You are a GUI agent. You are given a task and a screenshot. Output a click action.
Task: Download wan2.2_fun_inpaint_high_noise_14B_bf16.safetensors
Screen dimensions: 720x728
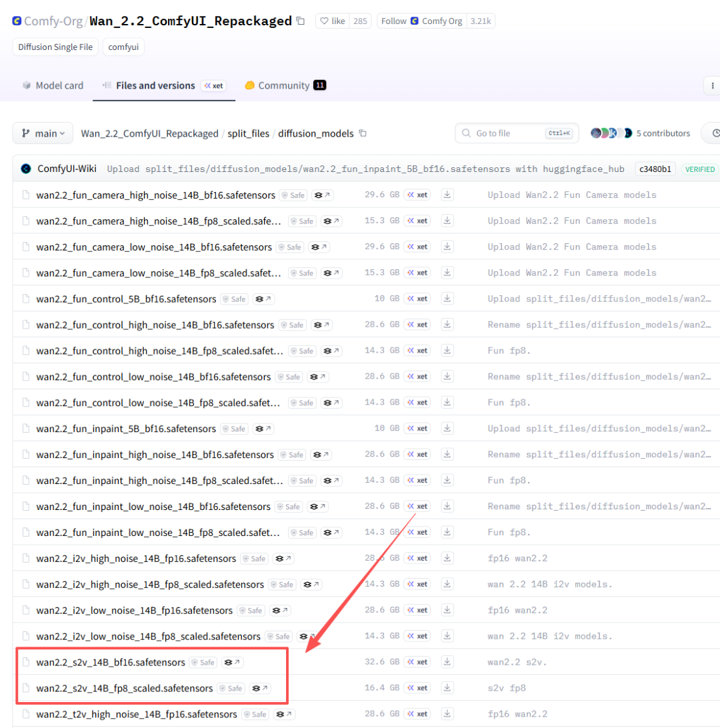[447, 454]
